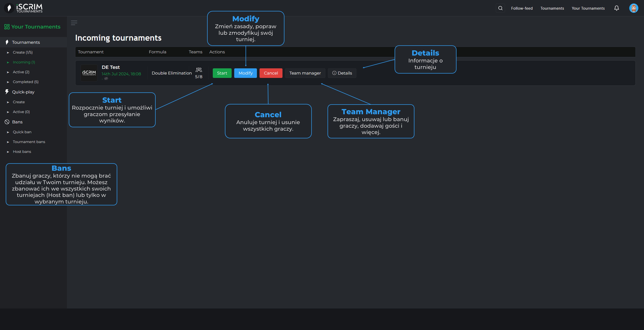The height and width of the screenshot is (330, 644).
Task: Click the iSCRIM Tournaments logo
Action: [23, 8]
